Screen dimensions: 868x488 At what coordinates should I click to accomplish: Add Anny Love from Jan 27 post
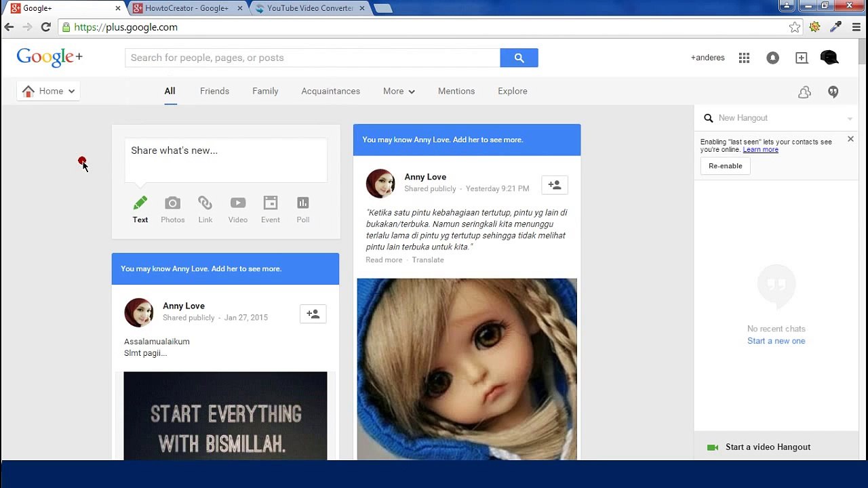pos(313,314)
